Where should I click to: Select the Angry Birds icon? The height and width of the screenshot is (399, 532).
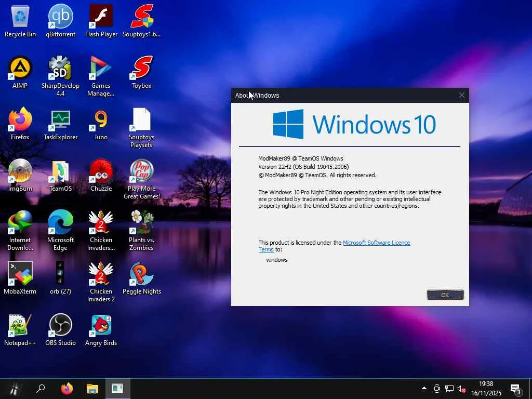pyautogui.click(x=101, y=329)
